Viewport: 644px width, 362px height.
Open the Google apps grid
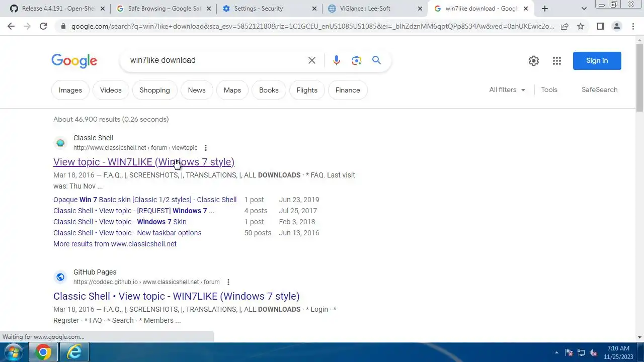pos(556,61)
